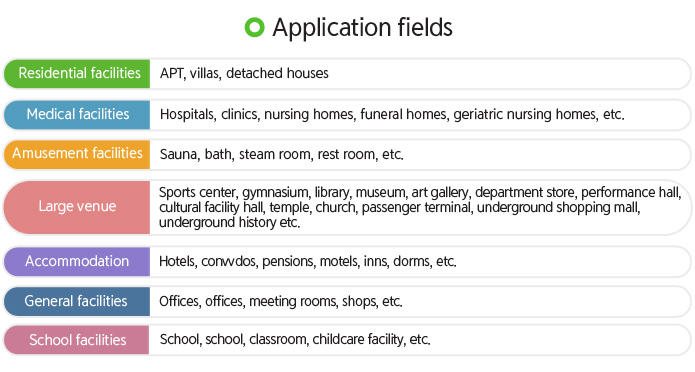
Task: Click the Sauna, bath, steam room text
Action: click(x=281, y=154)
